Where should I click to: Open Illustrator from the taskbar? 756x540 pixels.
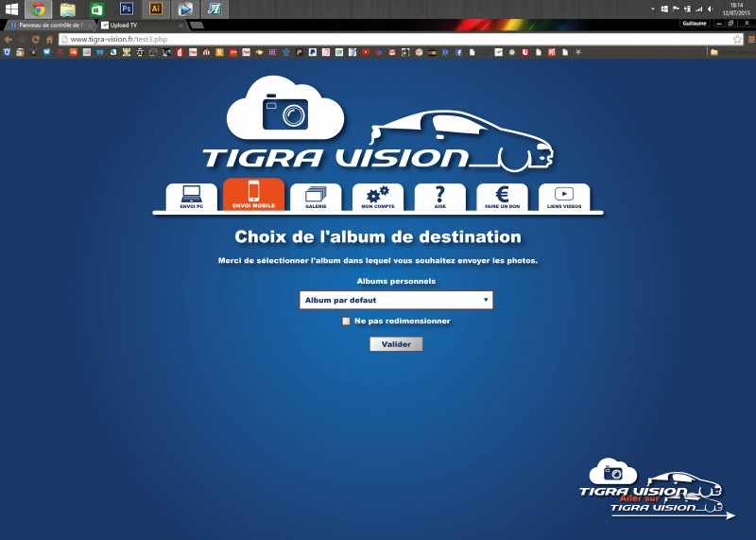[x=156, y=9]
